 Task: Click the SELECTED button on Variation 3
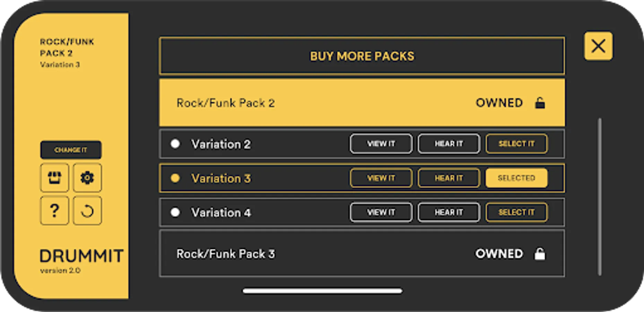click(x=516, y=178)
